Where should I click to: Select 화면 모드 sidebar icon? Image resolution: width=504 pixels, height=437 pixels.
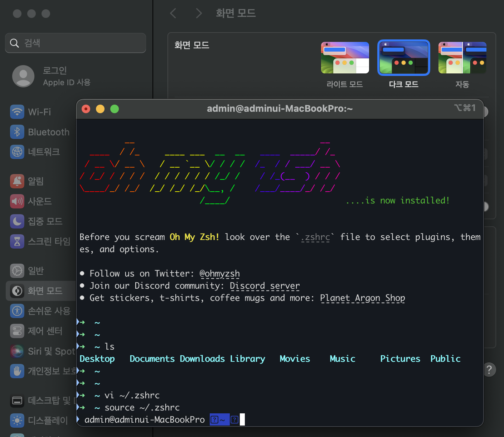tap(17, 291)
